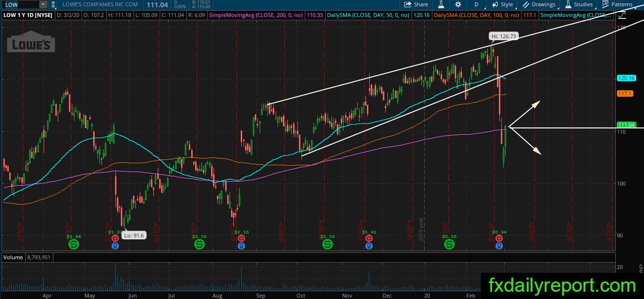Open the symbol selector dropdown arrow
This screenshot has width=644, height=299.
(43, 4)
